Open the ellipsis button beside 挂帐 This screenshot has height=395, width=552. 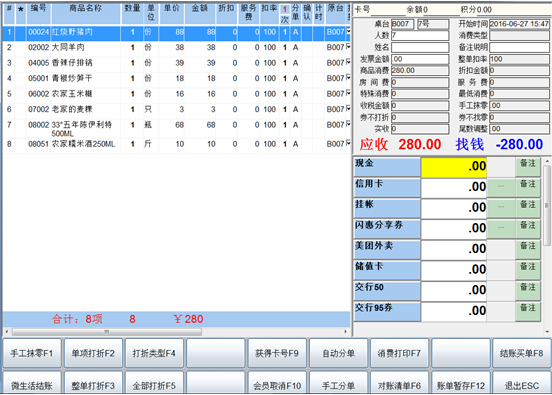(501, 208)
